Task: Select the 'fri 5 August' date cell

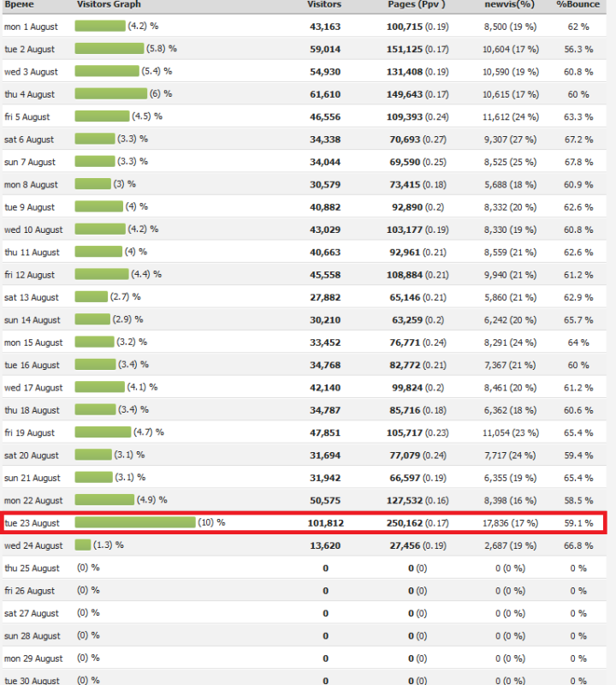Action: (x=27, y=117)
